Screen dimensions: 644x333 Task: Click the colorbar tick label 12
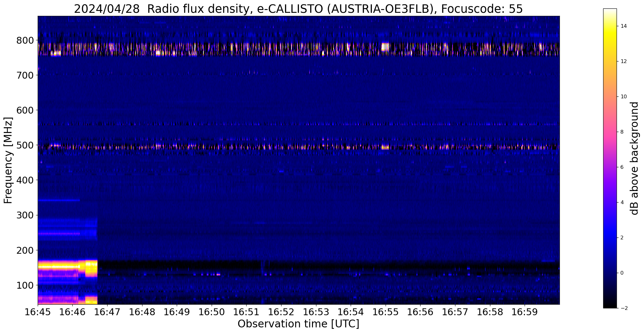[624, 61]
